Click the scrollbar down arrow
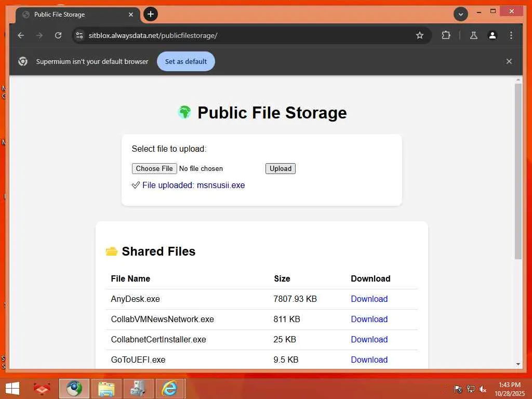This screenshot has height=399, width=532. [x=518, y=364]
